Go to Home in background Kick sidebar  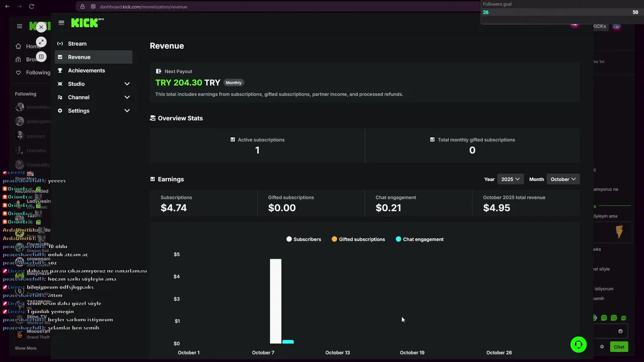[x=28, y=46]
